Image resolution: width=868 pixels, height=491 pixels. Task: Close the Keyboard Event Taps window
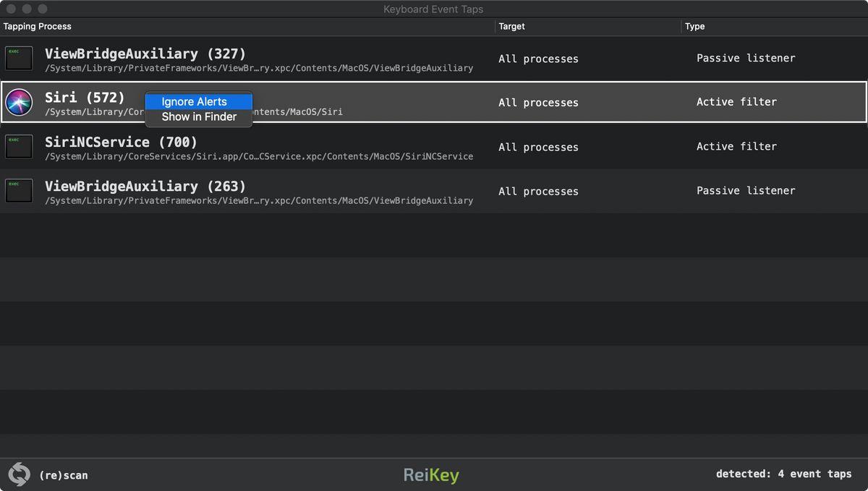point(11,9)
